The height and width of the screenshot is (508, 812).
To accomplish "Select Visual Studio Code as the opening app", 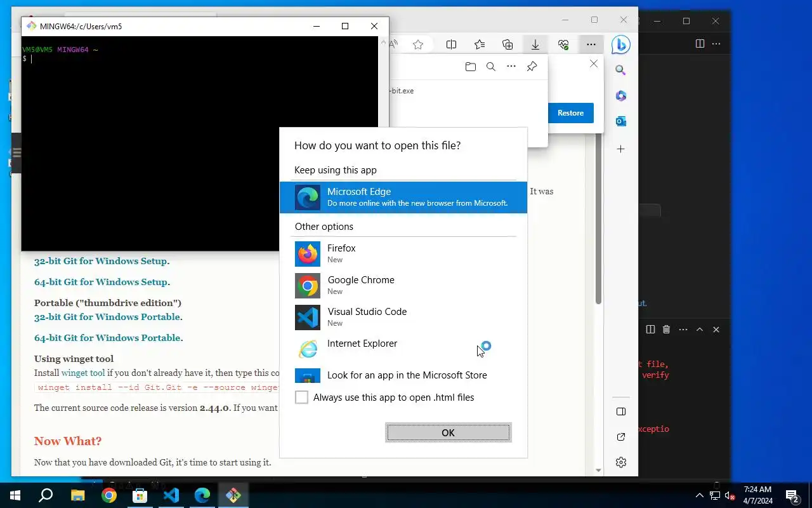I will [x=403, y=317].
